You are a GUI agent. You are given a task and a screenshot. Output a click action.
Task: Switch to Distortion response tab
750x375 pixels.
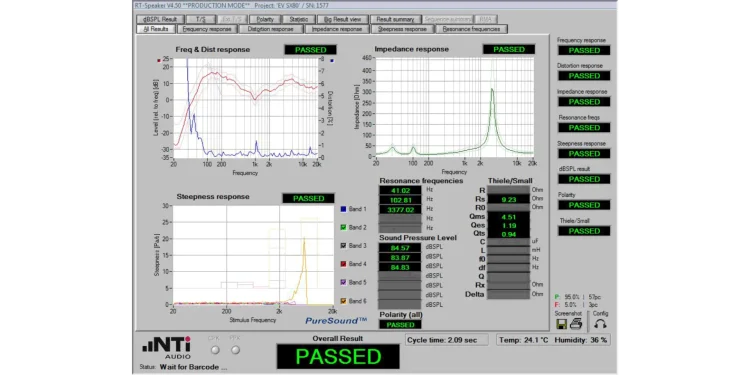[271, 29]
